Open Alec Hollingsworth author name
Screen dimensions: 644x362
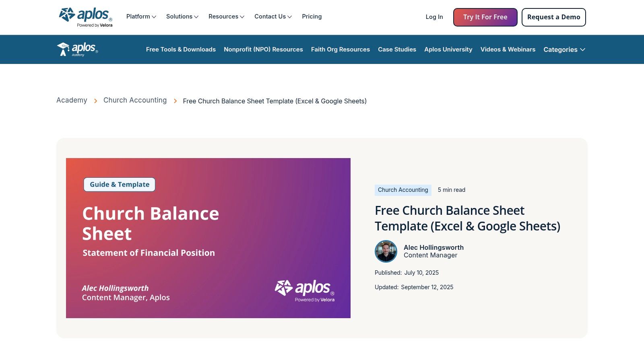[x=433, y=247]
